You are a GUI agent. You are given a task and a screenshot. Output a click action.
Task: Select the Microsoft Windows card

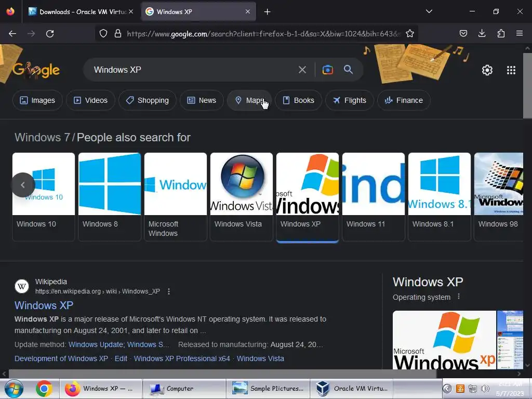[x=176, y=197]
